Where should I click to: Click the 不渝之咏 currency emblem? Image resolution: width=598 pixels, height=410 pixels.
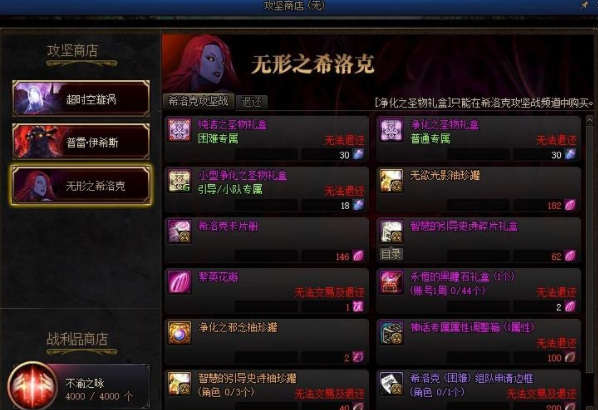tap(33, 385)
